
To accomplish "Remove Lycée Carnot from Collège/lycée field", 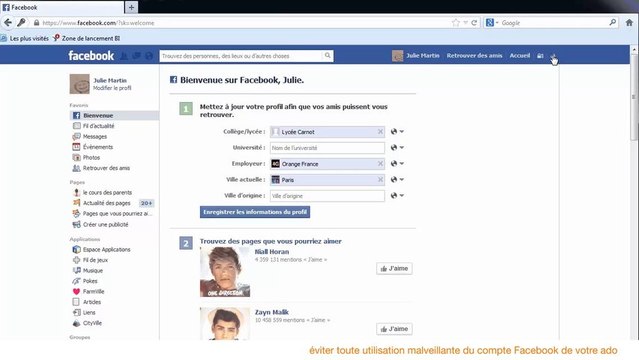I will click(x=380, y=132).
